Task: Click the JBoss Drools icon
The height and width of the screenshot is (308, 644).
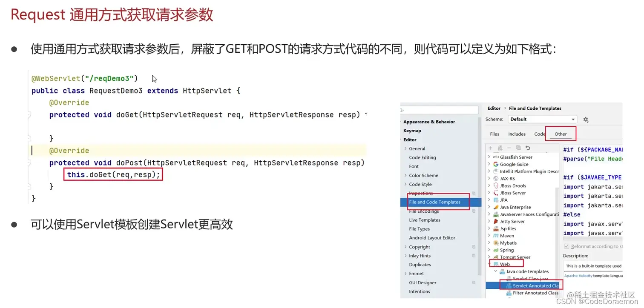Action: pyautogui.click(x=496, y=186)
